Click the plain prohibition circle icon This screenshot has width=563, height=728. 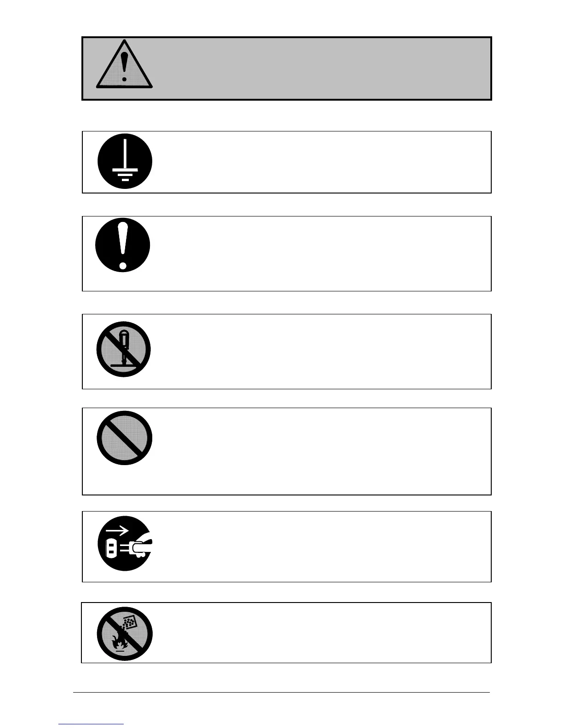[x=124, y=438]
